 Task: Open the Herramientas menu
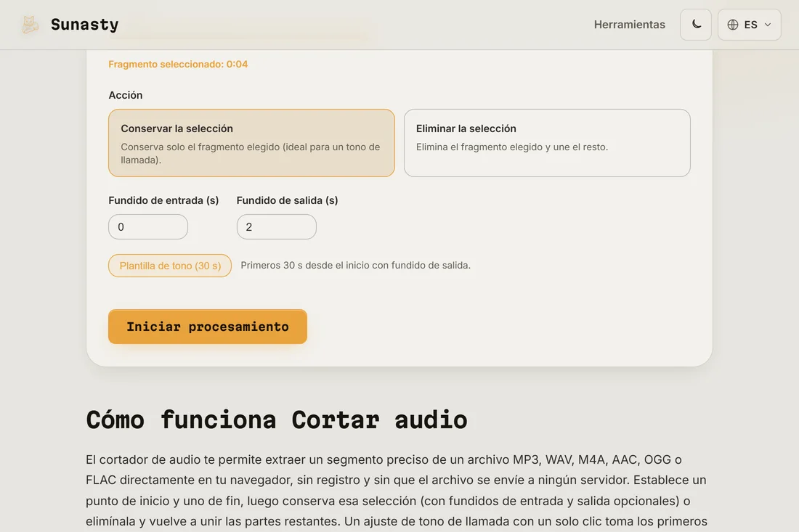click(x=629, y=25)
